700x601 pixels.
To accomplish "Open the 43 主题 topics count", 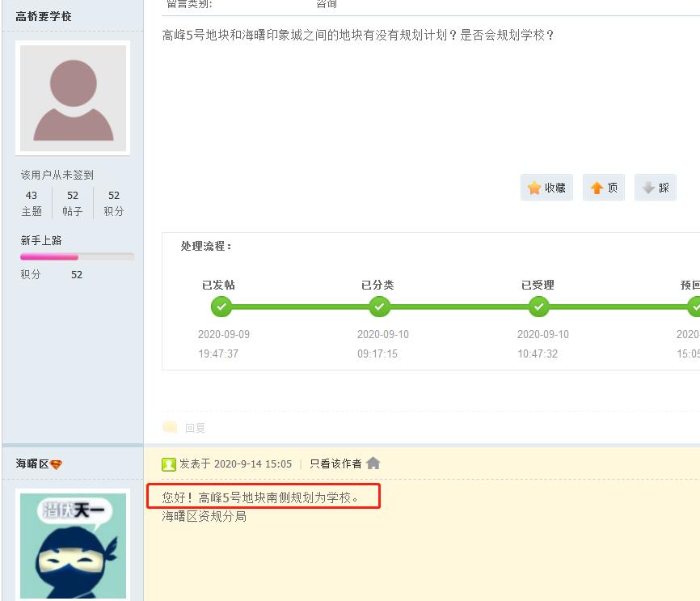I will tap(32, 203).
